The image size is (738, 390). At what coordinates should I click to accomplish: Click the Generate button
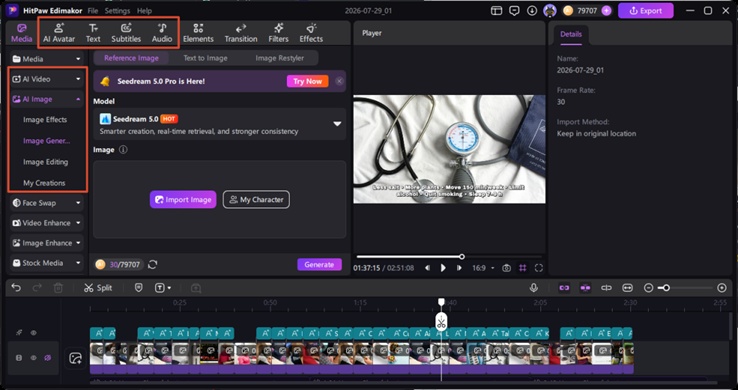coord(319,264)
